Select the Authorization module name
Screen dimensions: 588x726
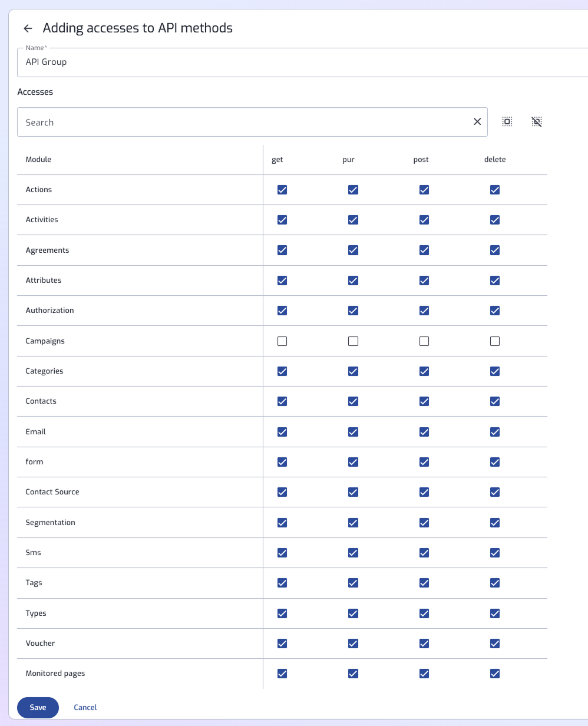pos(49,311)
